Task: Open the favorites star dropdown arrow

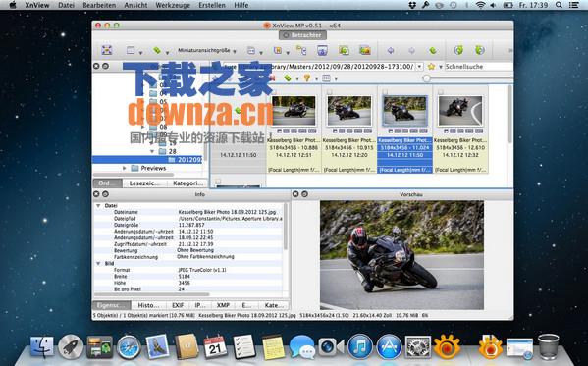Action: click(x=440, y=67)
